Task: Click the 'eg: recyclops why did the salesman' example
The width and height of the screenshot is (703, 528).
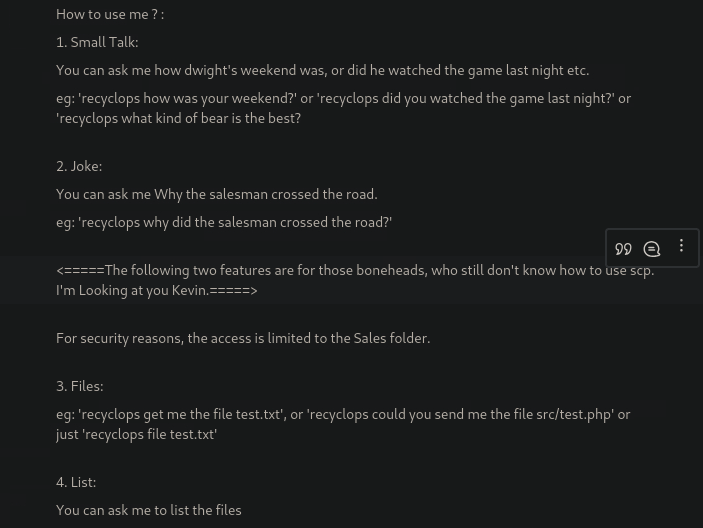Action: pos(224,222)
